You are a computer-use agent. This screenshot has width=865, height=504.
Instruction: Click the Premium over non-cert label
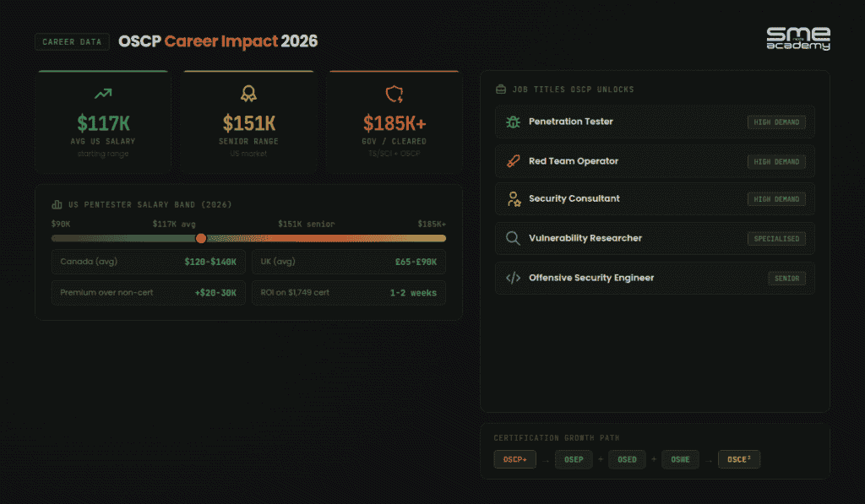[106, 293]
